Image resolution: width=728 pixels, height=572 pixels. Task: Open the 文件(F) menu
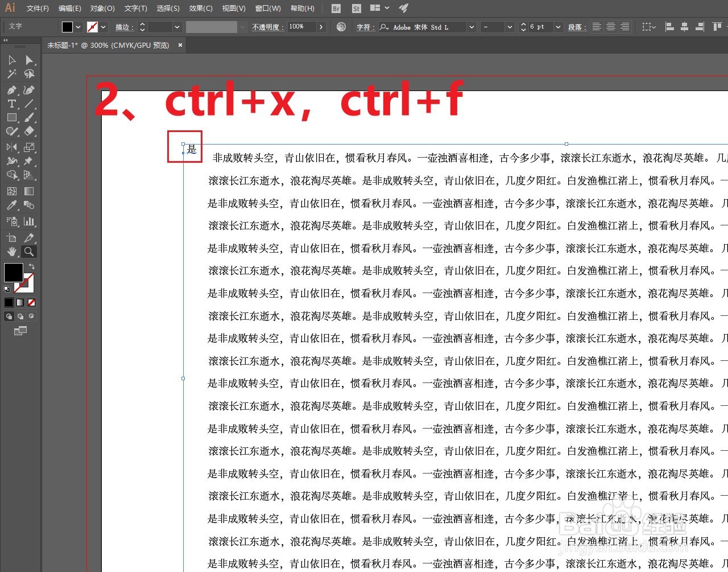[x=38, y=9]
